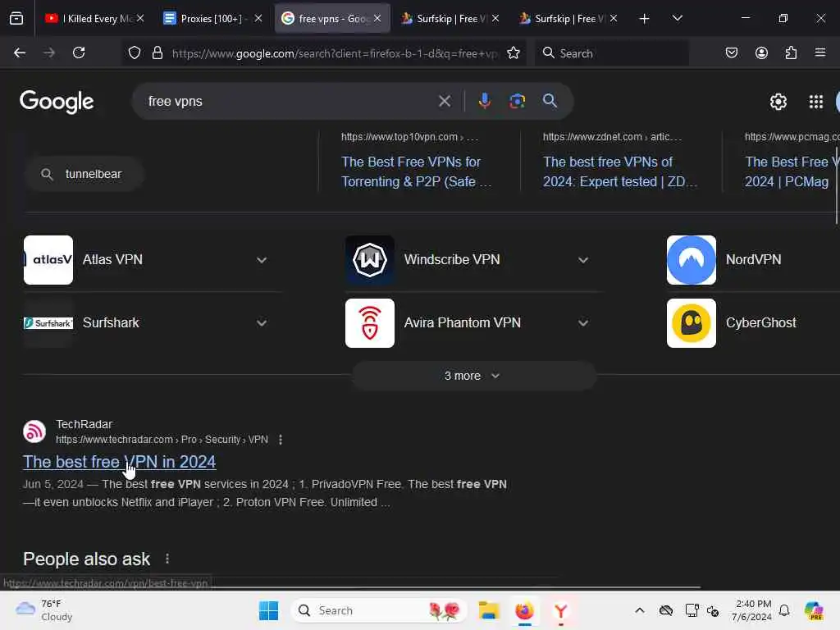Open weather widget showing 76°F Cloudy
Screen dimensions: 840x630
pos(44,610)
